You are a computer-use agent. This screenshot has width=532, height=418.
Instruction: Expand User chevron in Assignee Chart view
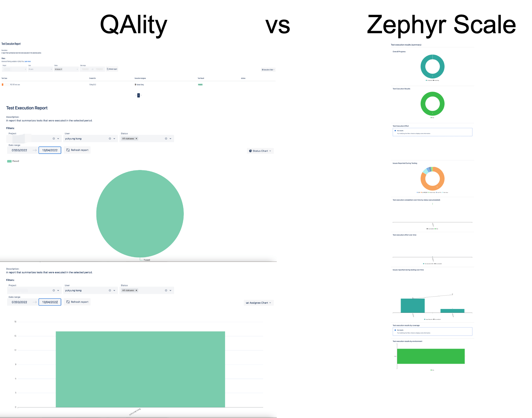pyautogui.click(x=114, y=290)
